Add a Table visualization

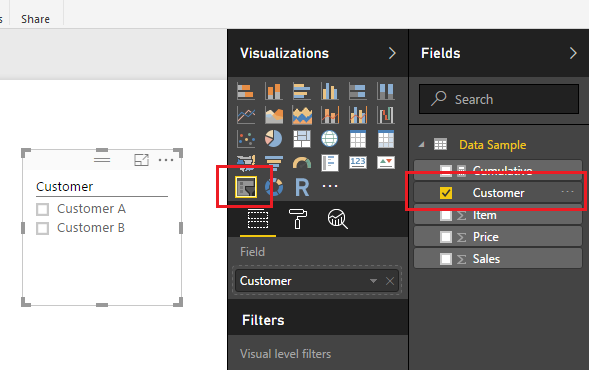coord(358,139)
